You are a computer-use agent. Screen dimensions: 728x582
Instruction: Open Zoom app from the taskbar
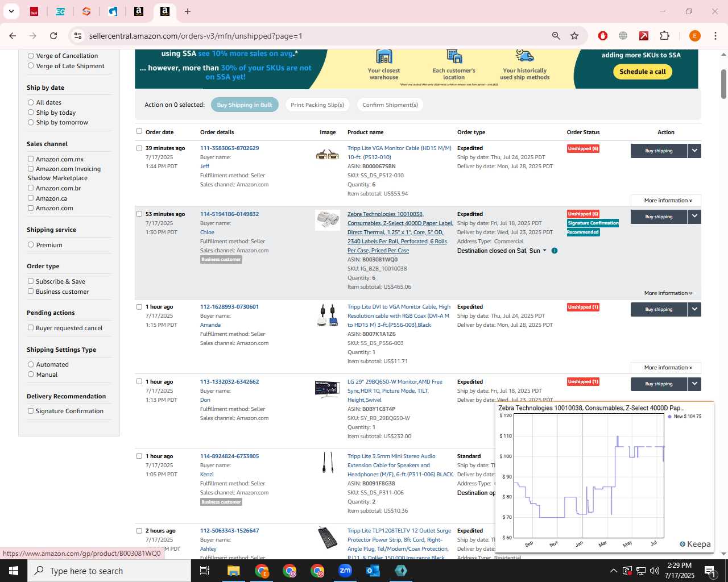pos(345,571)
